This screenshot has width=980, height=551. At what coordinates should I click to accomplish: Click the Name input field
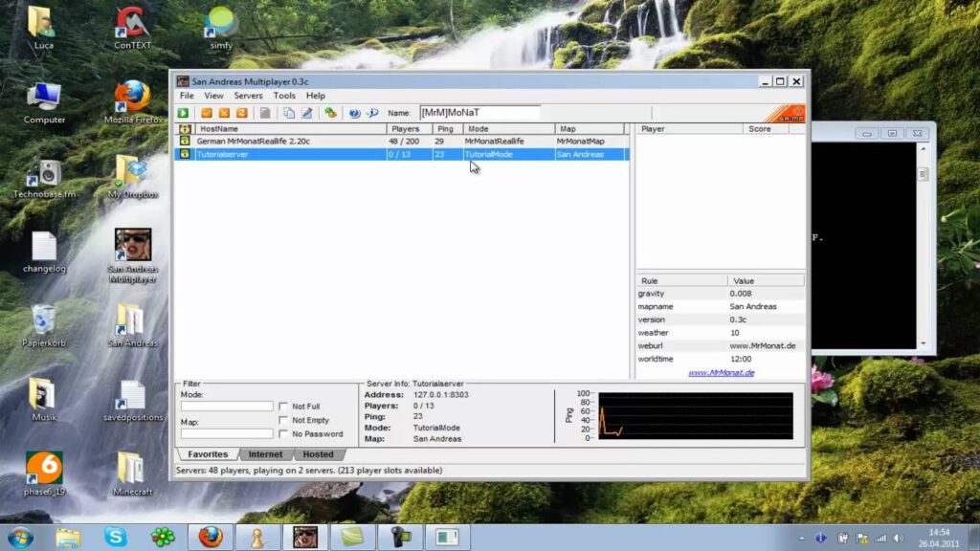[x=479, y=113]
